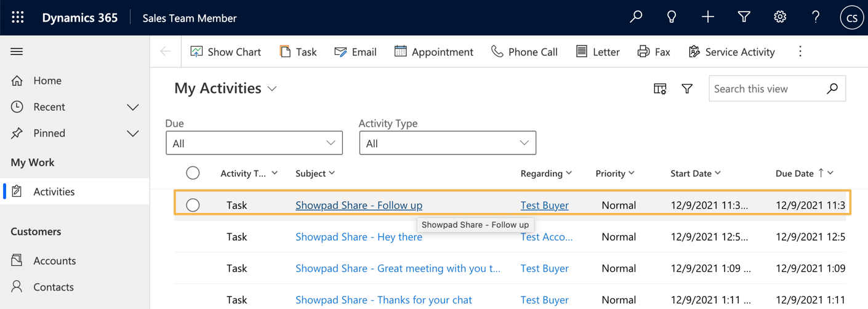
Task: Sort by the Due Date column header
Action: click(794, 174)
